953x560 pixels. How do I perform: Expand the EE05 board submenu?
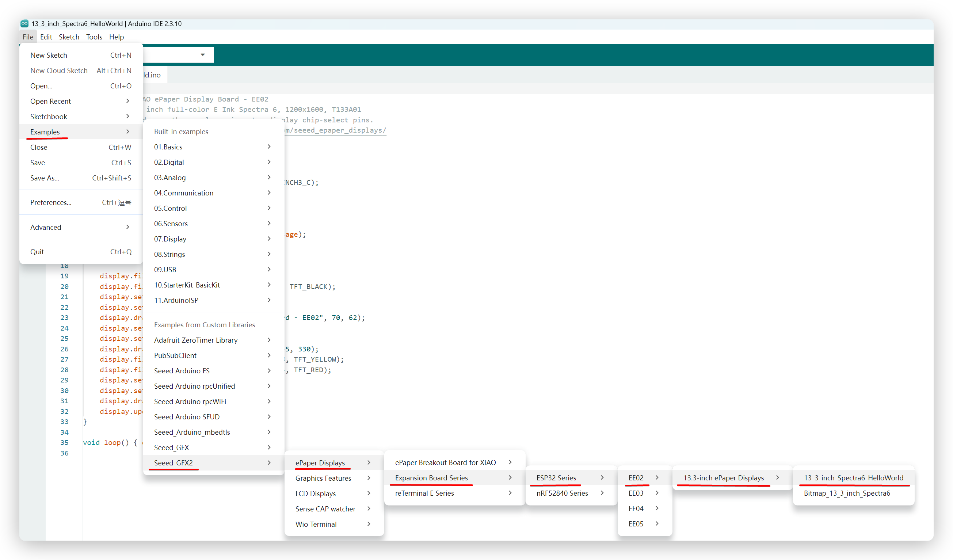point(644,524)
